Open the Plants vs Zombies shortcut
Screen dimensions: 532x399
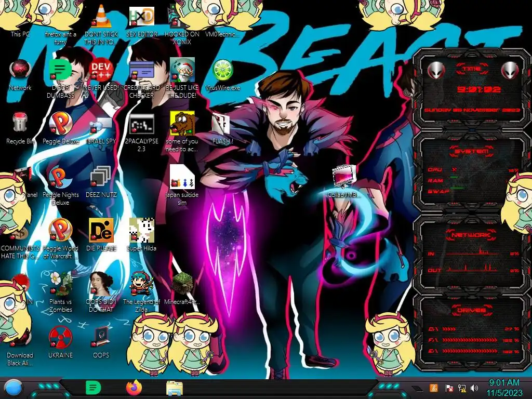point(60,292)
